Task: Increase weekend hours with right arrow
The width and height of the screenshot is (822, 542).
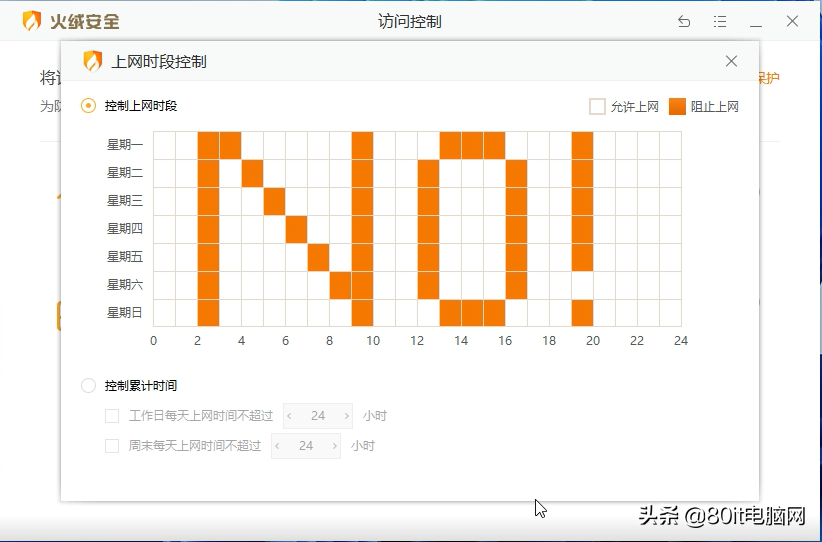Action: [334, 446]
